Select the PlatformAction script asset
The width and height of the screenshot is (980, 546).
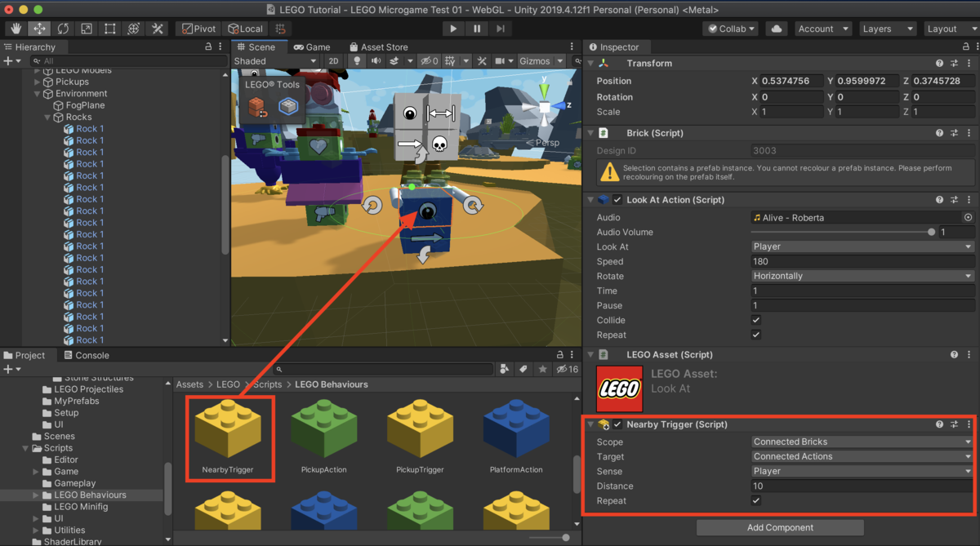[515, 437]
